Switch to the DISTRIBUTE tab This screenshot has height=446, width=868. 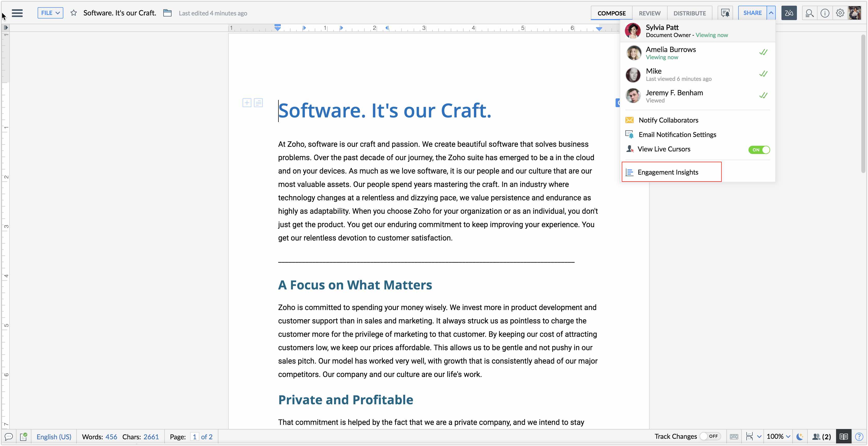pos(690,13)
